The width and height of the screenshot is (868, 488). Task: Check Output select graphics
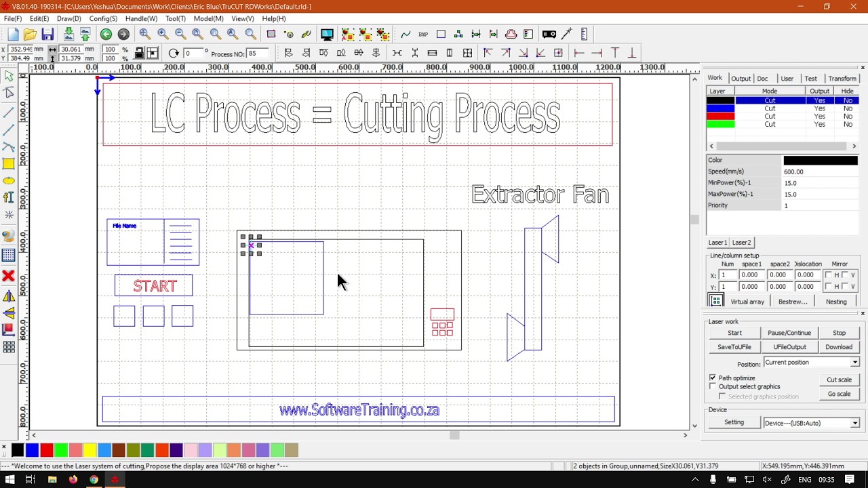713,386
